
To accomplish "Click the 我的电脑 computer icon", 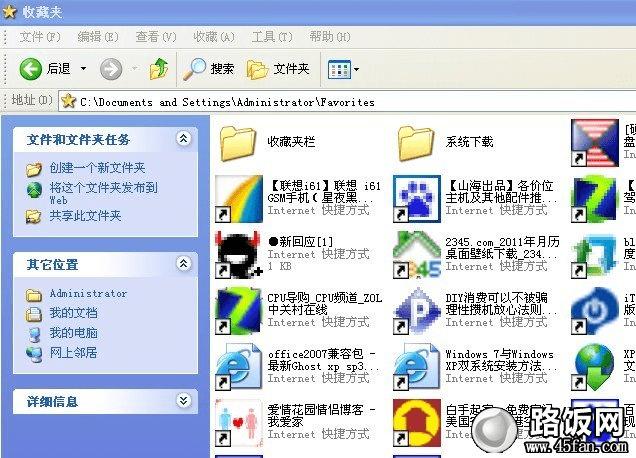I will pos(34,334).
